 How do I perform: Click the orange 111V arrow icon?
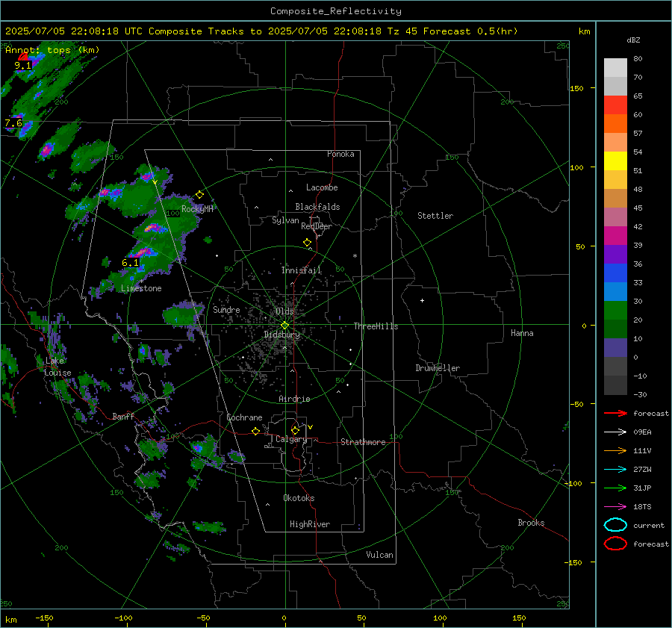point(615,450)
